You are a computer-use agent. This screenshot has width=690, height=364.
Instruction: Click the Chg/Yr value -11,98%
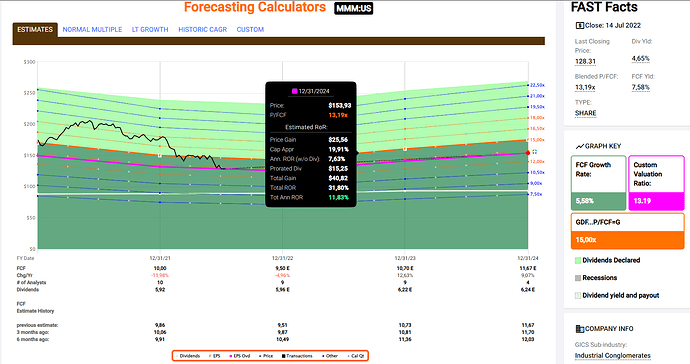tap(160, 276)
